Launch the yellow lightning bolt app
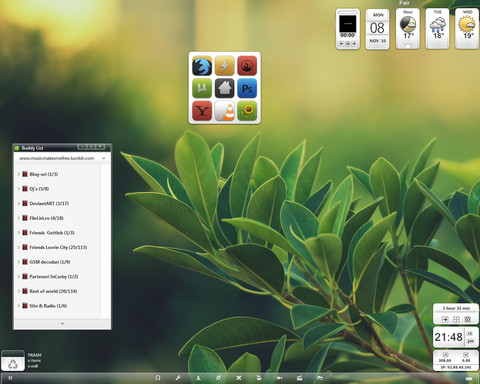The width and height of the screenshot is (480, 384). click(x=225, y=66)
